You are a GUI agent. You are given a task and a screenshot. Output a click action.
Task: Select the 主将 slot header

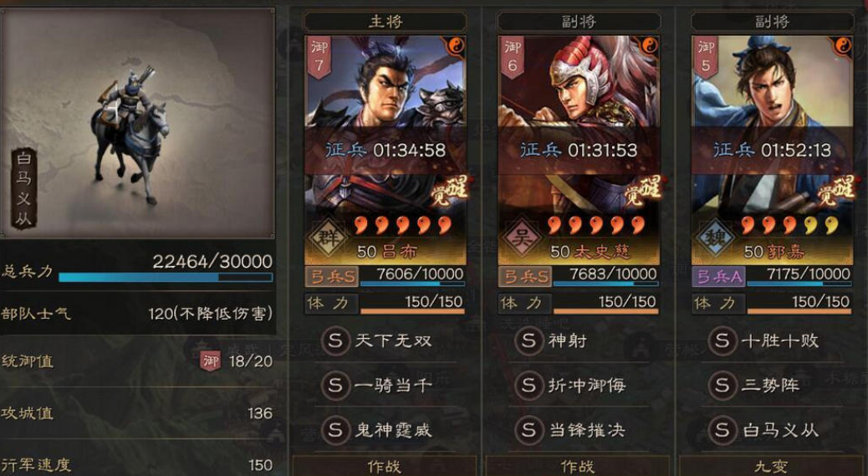[x=385, y=22]
